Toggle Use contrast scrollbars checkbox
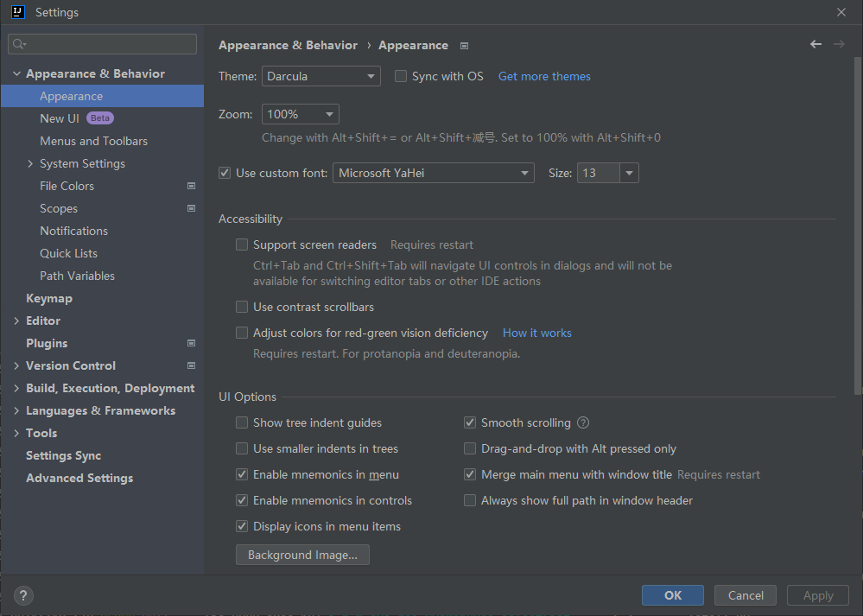 [x=242, y=307]
